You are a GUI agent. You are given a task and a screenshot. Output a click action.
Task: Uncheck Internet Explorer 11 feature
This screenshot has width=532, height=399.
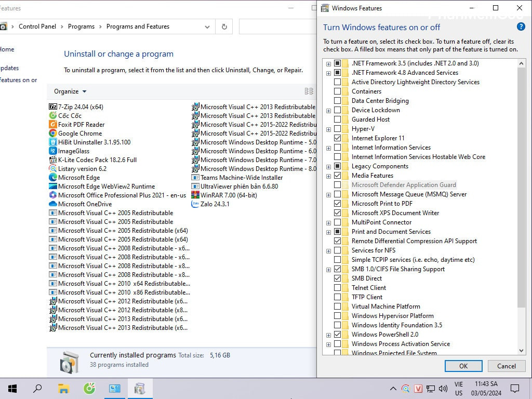(x=338, y=138)
